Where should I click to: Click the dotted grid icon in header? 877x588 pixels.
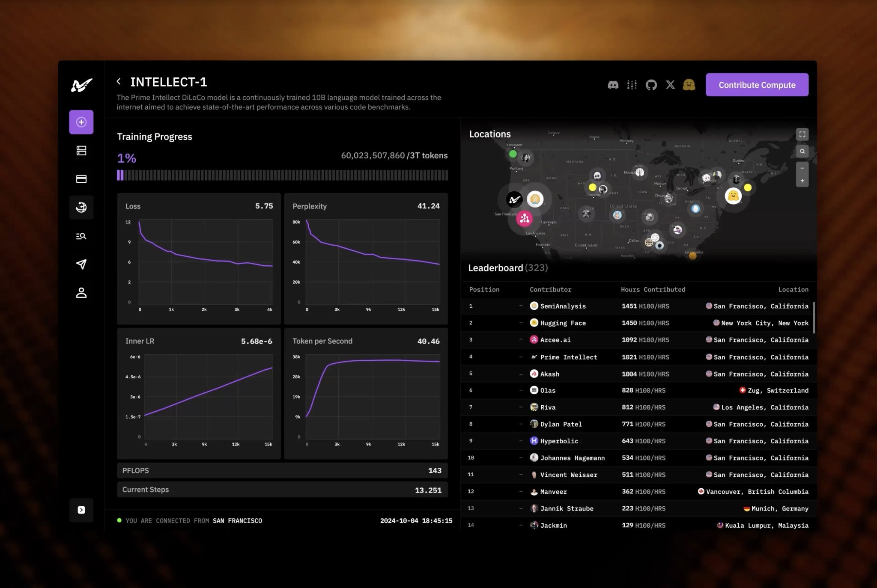click(632, 85)
